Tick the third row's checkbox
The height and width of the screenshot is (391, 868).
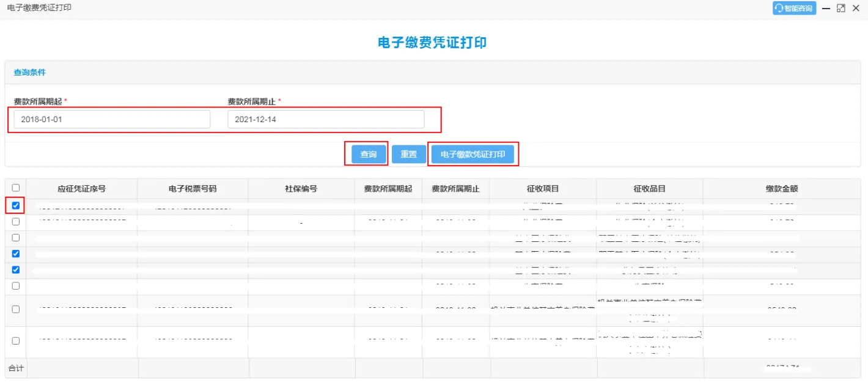tap(16, 238)
